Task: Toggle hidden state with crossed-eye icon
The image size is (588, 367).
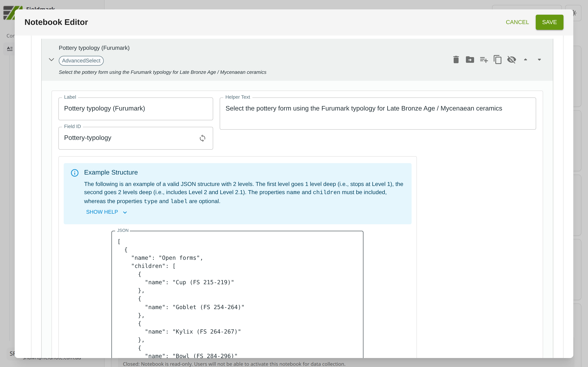Action: 511,60
